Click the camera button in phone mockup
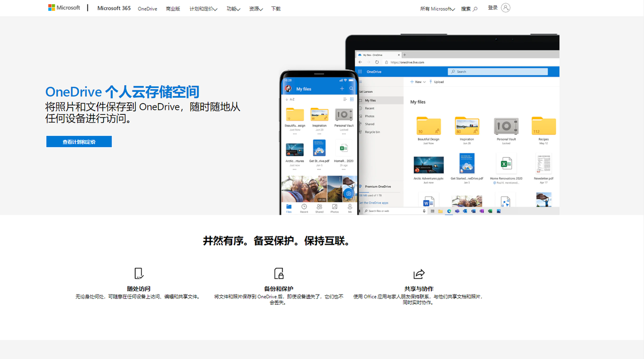 [349, 193]
